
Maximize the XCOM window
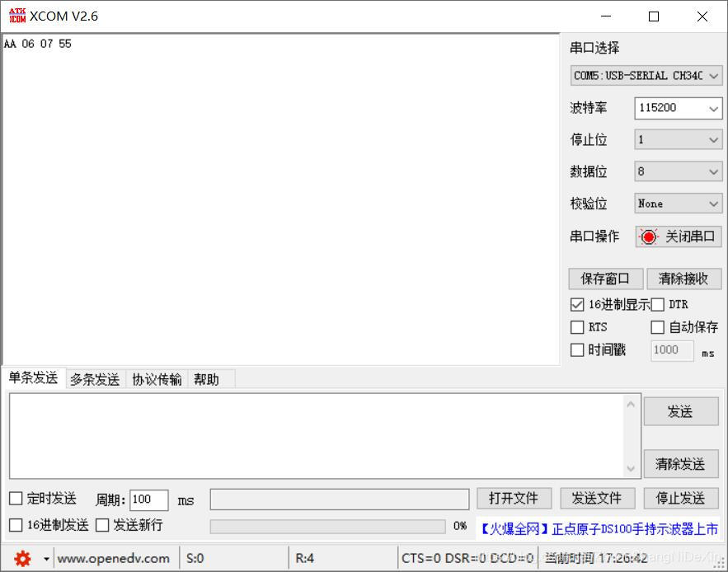(654, 16)
